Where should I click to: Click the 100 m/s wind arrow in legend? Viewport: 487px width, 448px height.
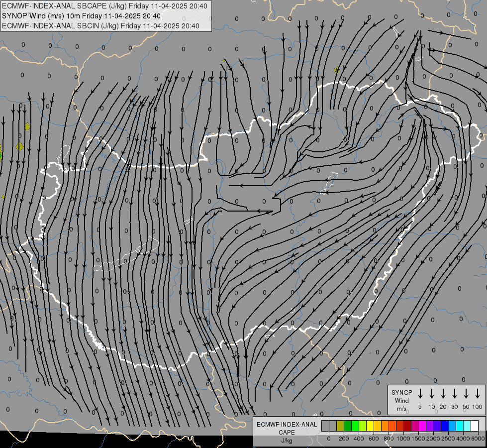478,394
